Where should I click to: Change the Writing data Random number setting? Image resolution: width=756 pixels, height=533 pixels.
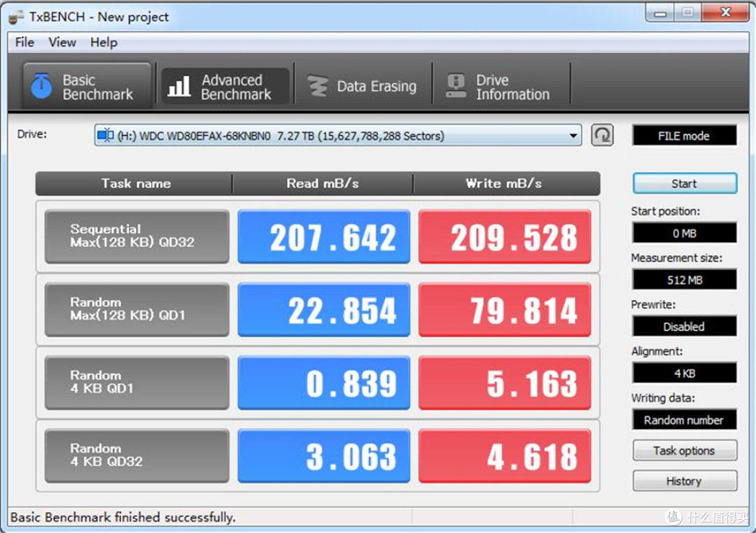point(684,420)
